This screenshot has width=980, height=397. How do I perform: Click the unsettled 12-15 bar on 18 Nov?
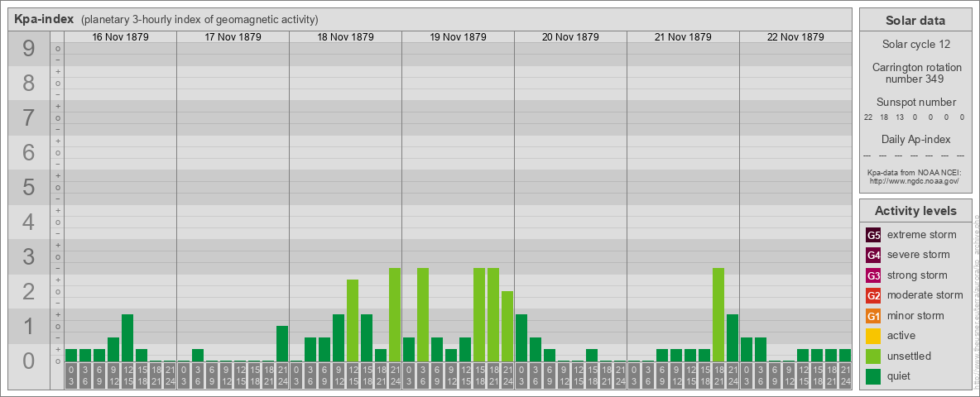(353, 320)
